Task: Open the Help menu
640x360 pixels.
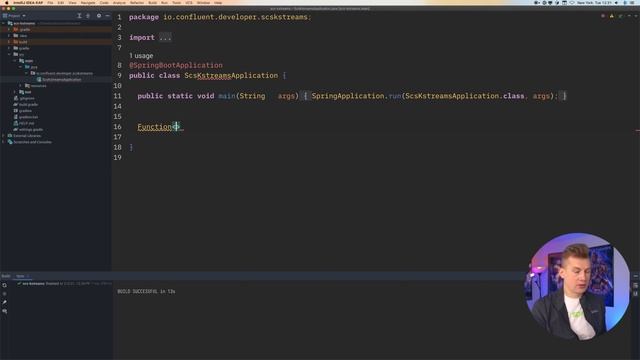Action: (218, 2)
